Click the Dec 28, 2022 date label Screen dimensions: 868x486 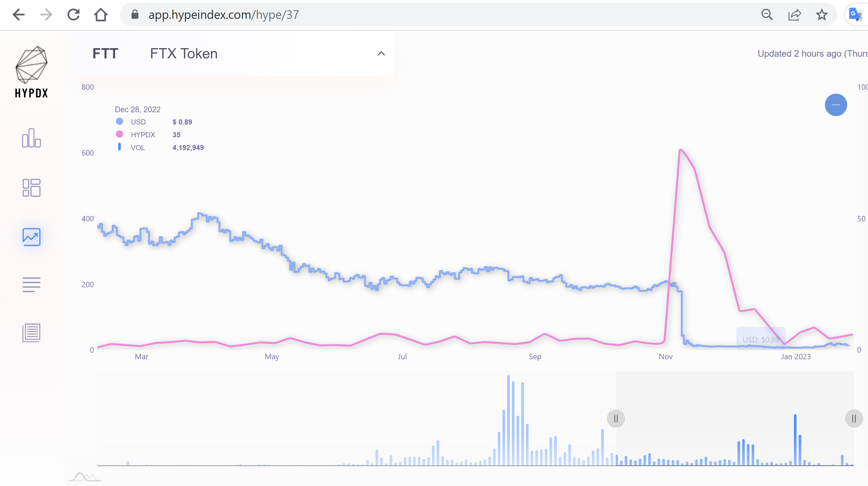click(138, 110)
